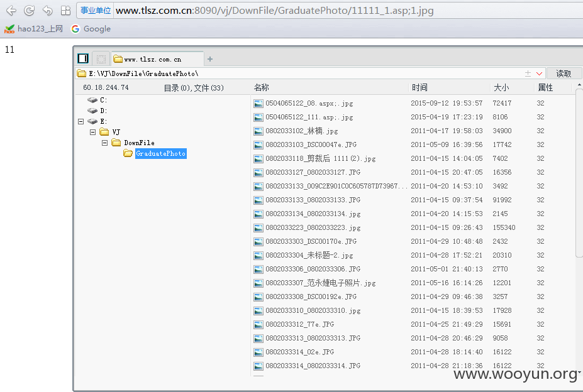The height and width of the screenshot is (392, 583).
Task: Click icon of 0504065122_111.asp;.jpg file
Action: point(258,117)
